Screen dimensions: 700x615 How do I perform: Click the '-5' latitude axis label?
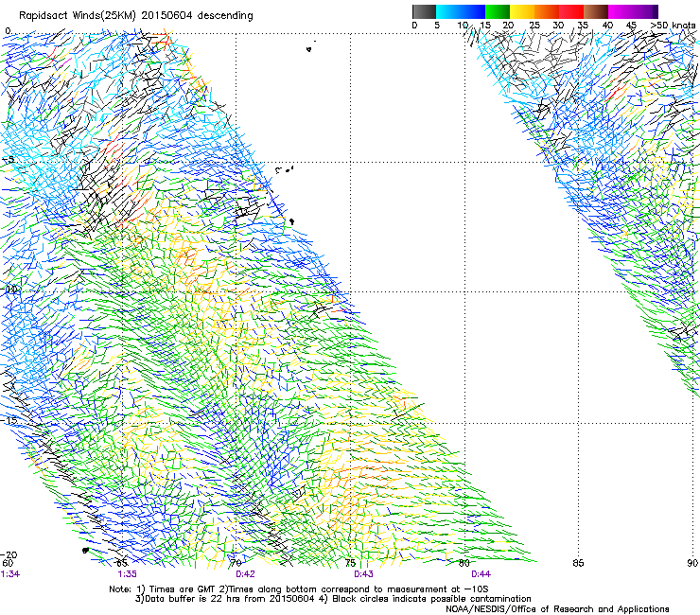[9, 160]
